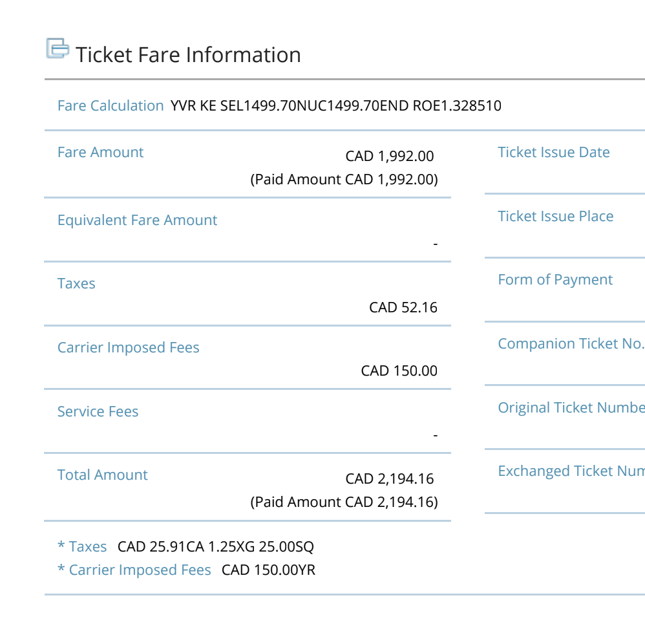Select the fare calculation string text
The width and height of the screenshot is (645, 644).
click(336, 105)
